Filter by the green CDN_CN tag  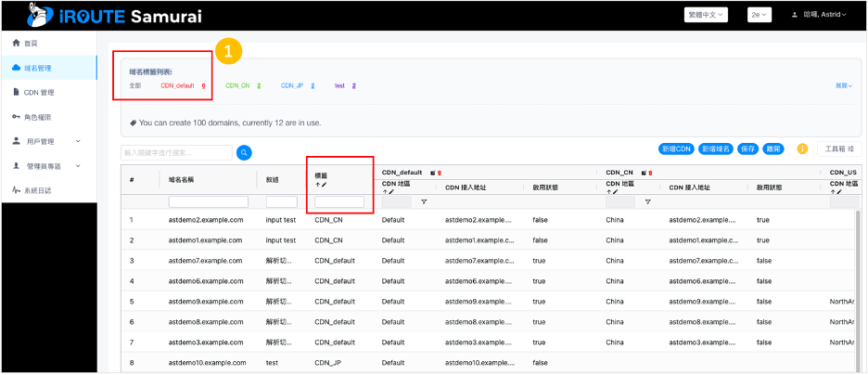click(238, 85)
